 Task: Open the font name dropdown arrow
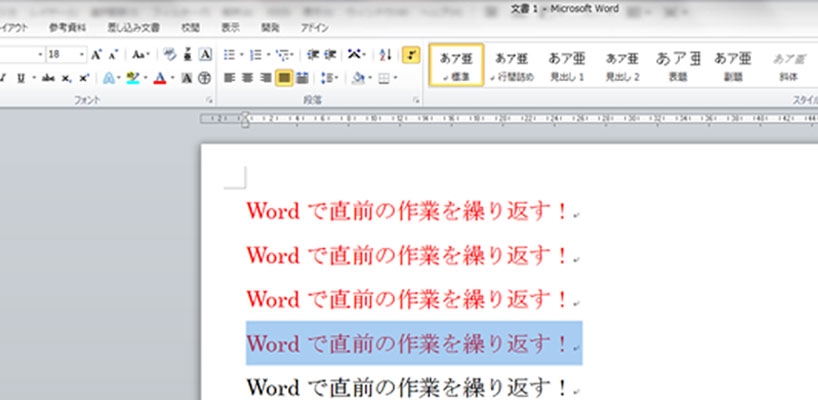coord(41,54)
